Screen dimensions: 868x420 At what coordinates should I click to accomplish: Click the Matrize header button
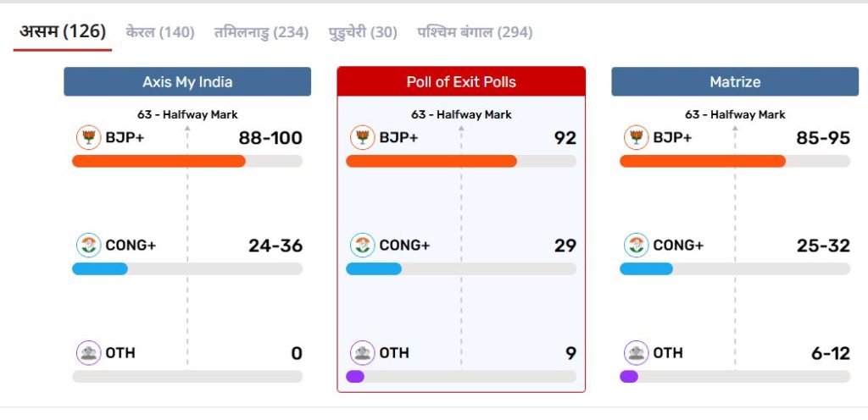click(x=735, y=82)
